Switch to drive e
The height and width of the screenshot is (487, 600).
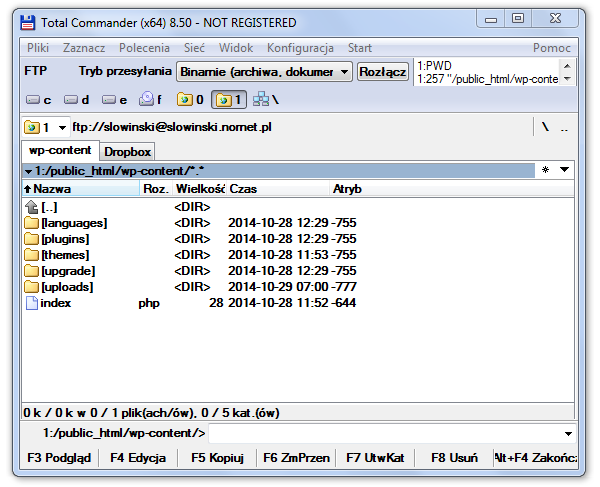[x=114, y=100]
